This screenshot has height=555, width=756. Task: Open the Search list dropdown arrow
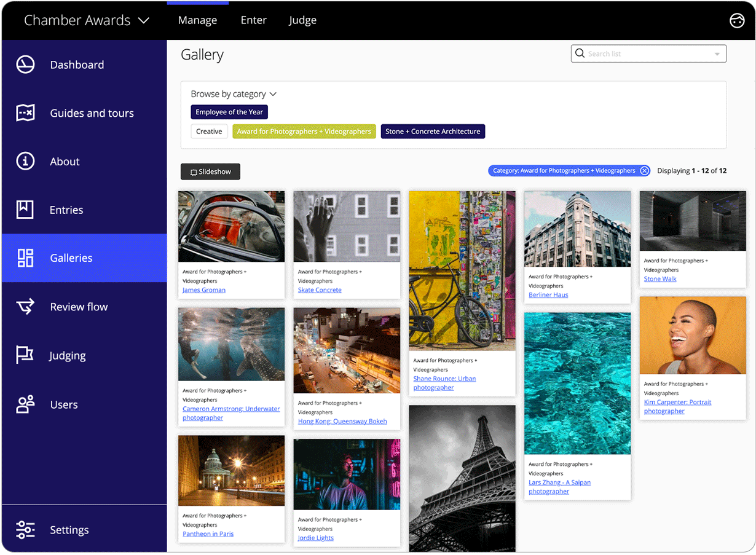(x=717, y=53)
